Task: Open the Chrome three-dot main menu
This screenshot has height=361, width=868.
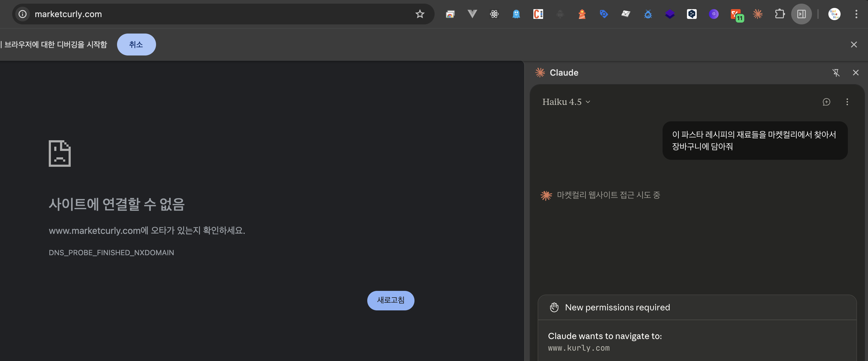Action: 856,14
